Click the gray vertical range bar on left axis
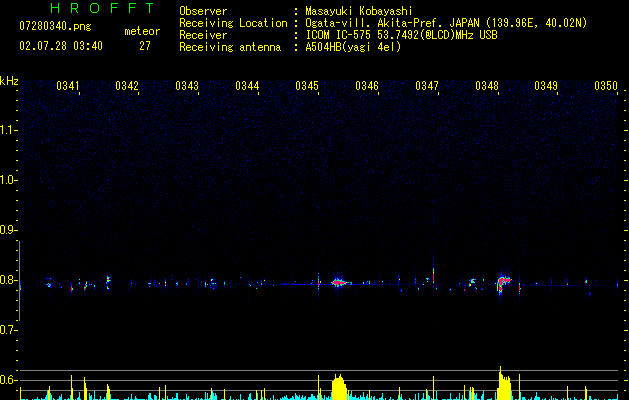 (x=20, y=281)
